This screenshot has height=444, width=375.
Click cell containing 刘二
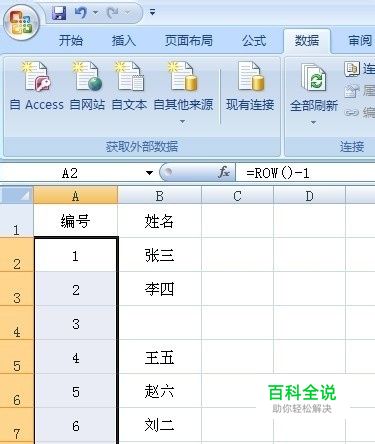[x=160, y=426]
